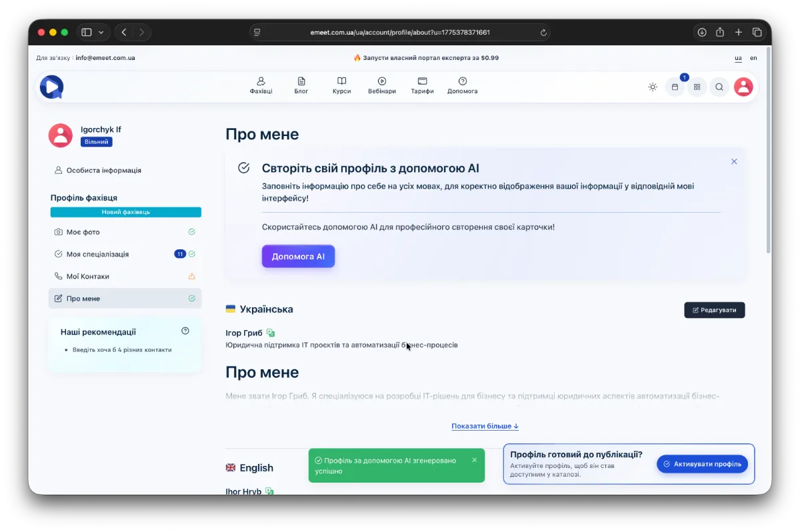The height and width of the screenshot is (532, 800).
Task: Dismiss the green success notification
Action: click(x=475, y=460)
